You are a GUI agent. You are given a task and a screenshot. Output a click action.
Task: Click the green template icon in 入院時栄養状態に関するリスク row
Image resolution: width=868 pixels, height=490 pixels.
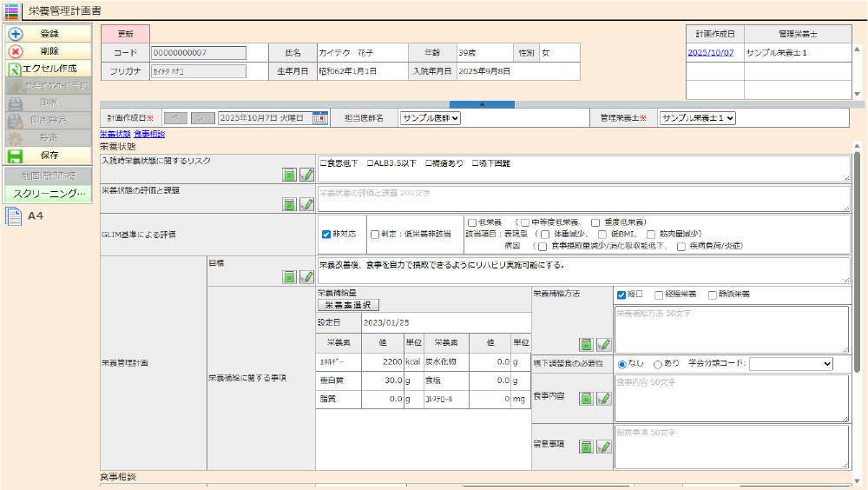[290, 175]
